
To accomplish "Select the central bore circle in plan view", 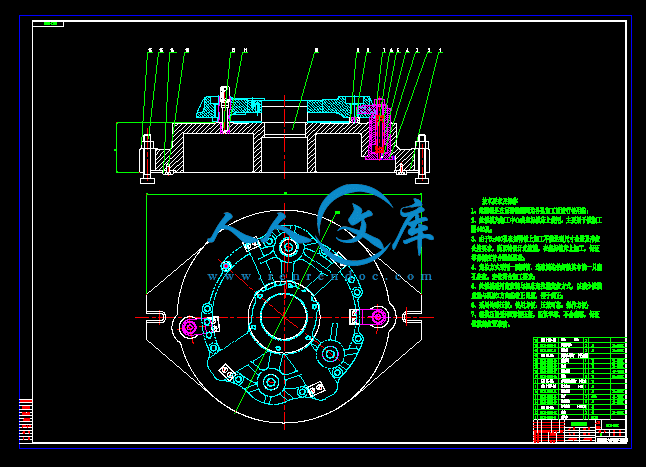I will point(284,316).
